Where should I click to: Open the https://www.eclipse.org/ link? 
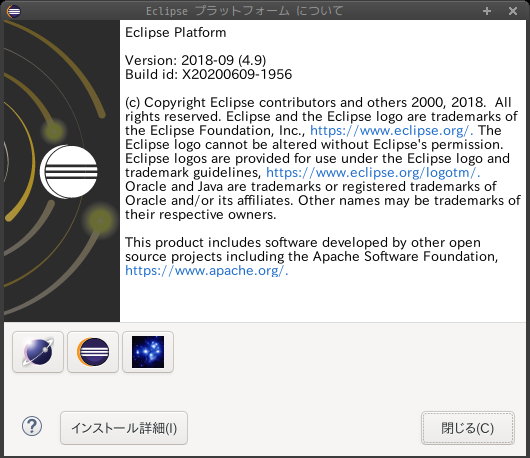pos(391,130)
